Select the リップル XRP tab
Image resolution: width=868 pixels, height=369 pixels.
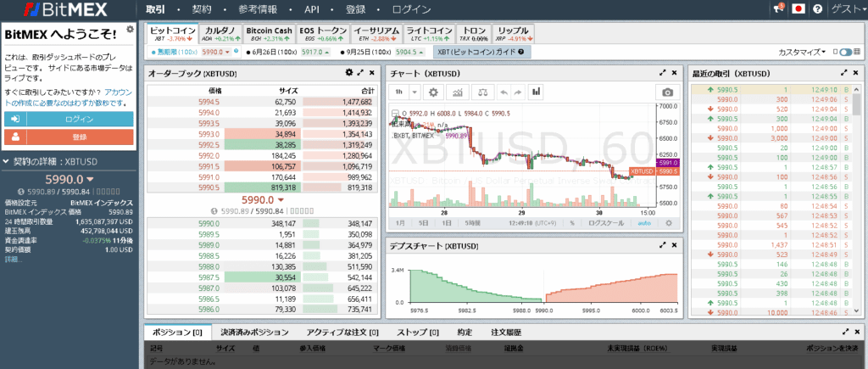point(514,34)
